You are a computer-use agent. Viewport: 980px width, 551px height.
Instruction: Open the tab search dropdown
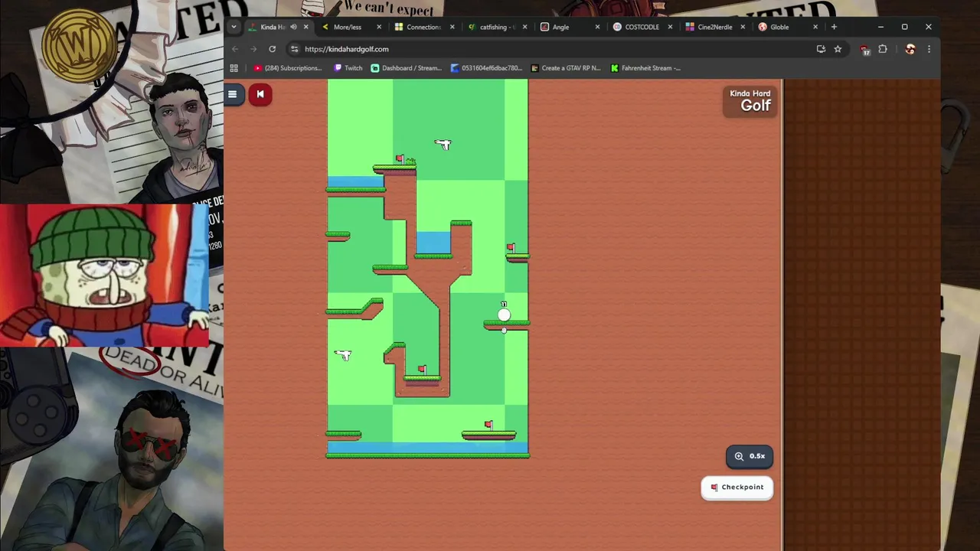pyautogui.click(x=234, y=27)
